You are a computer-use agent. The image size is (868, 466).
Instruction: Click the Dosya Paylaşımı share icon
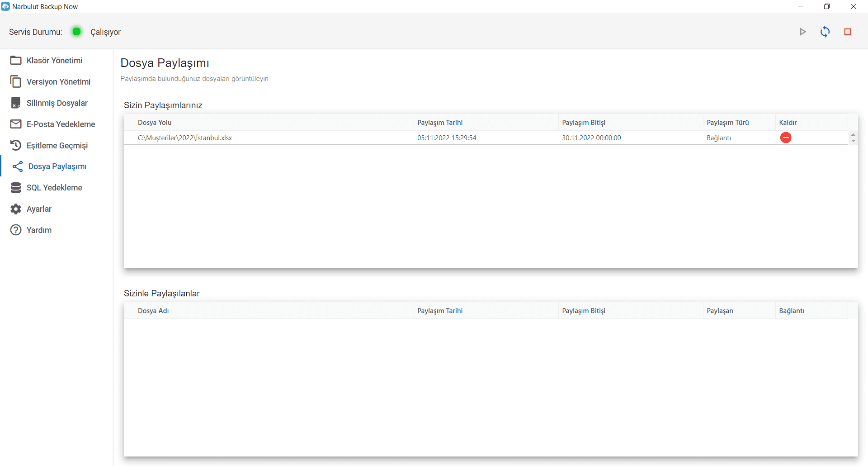coord(18,166)
